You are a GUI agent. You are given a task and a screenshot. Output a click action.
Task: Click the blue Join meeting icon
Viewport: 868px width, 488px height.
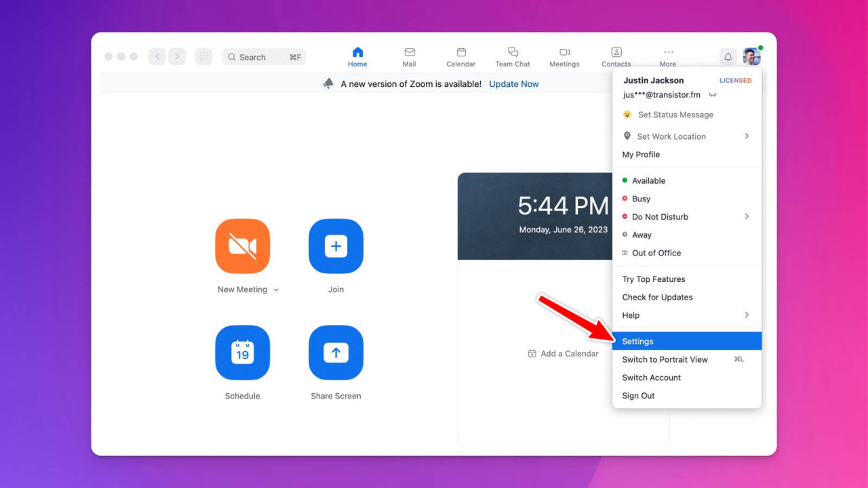coord(336,246)
